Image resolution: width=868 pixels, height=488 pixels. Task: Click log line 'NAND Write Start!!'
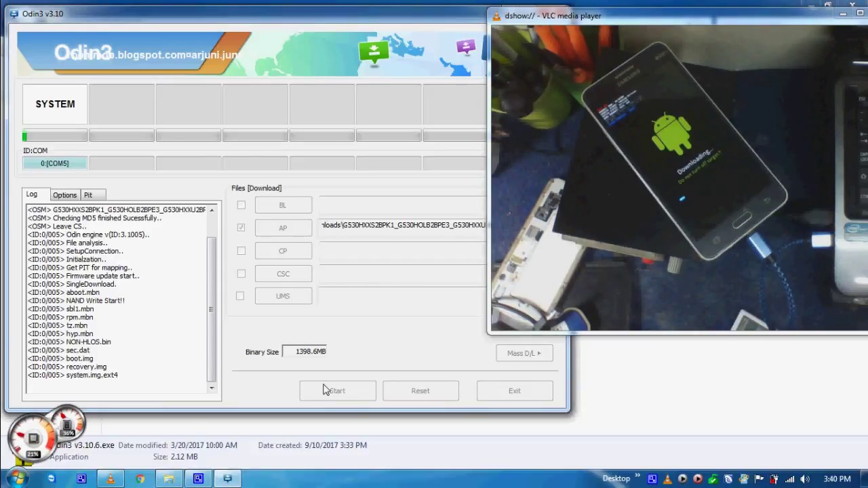click(x=76, y=300)
